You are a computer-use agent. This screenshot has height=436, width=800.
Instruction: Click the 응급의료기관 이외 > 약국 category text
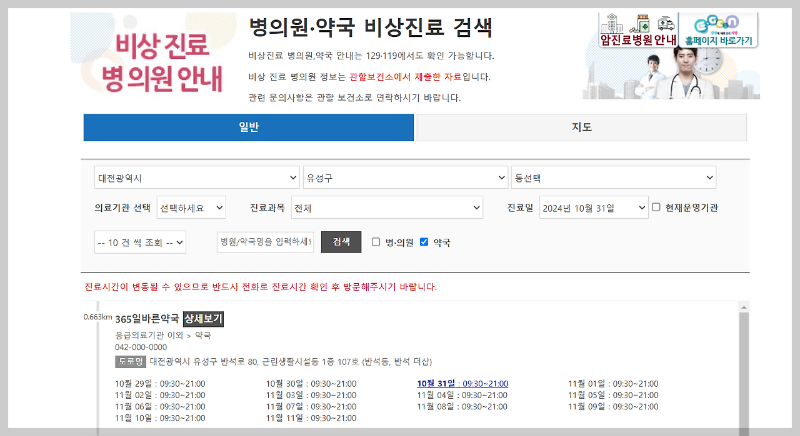pyautogui.click(x=163, y=336)
